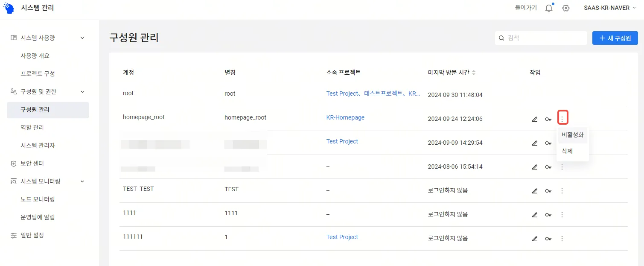
Task: Click the 소속 프로젝트 column header
Action: 344,73
